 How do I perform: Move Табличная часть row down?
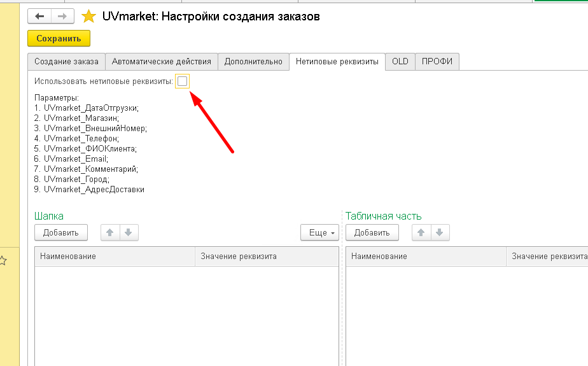[x=440, y=232]
